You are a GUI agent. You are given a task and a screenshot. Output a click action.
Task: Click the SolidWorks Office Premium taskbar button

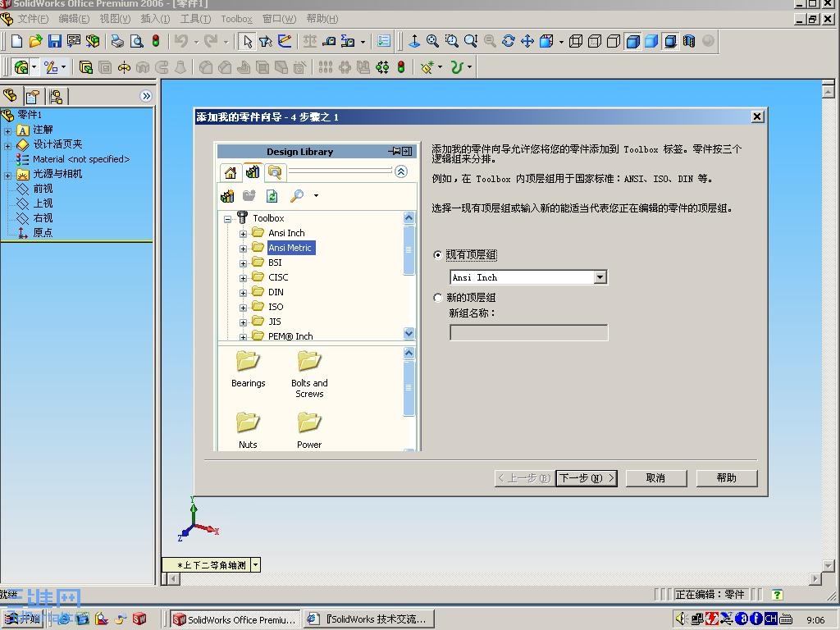[x=235, y=619]
